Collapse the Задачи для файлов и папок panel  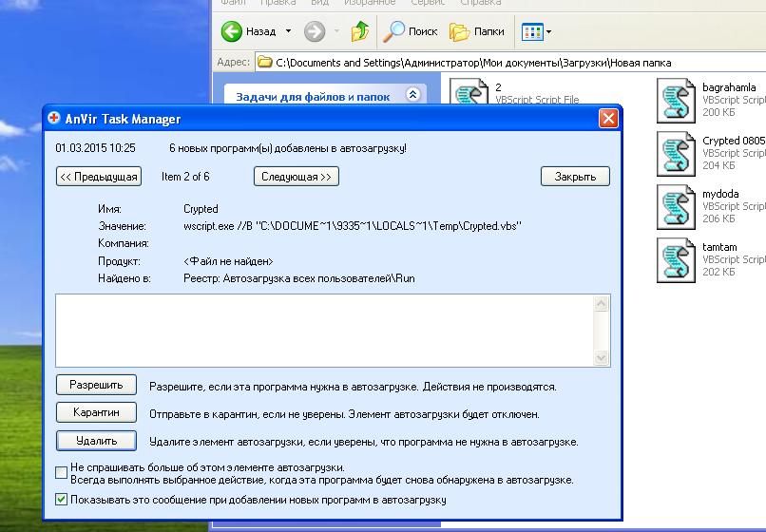pos(412,94)
